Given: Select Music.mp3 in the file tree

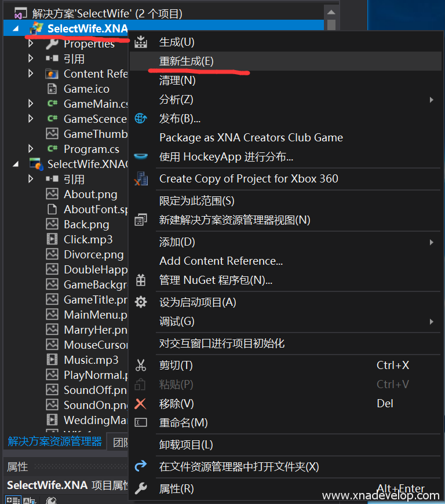Looking at the screenshot, I should click(x=90, y=360).
